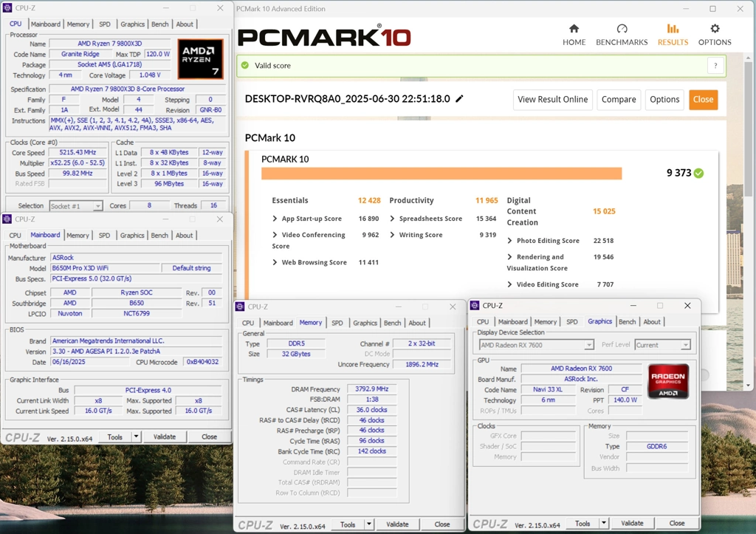The height and width of the screenshot is (534, 756).
Task: Click Tools button in Memory CPU-Z window
Action: point(348,524)
